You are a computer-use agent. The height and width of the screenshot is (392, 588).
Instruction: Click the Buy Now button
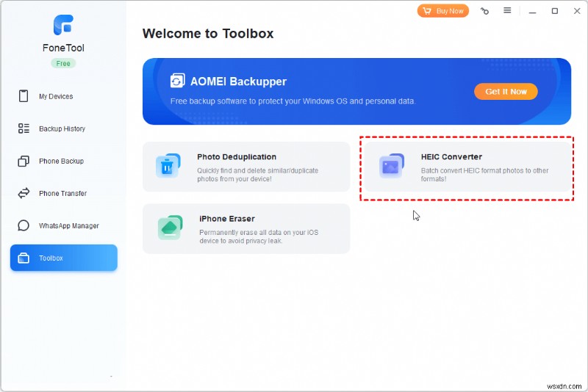click(443, 11)
